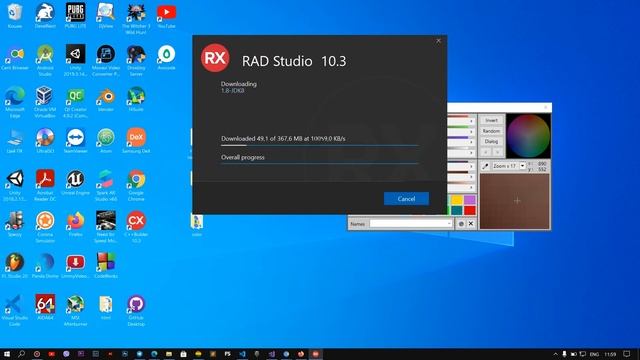Launch Unreal Engine desktop shortcut

pos(76,182)
